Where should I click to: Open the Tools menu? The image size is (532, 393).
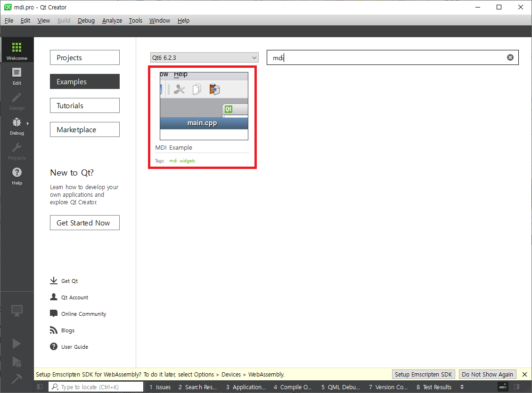point(135,21)
